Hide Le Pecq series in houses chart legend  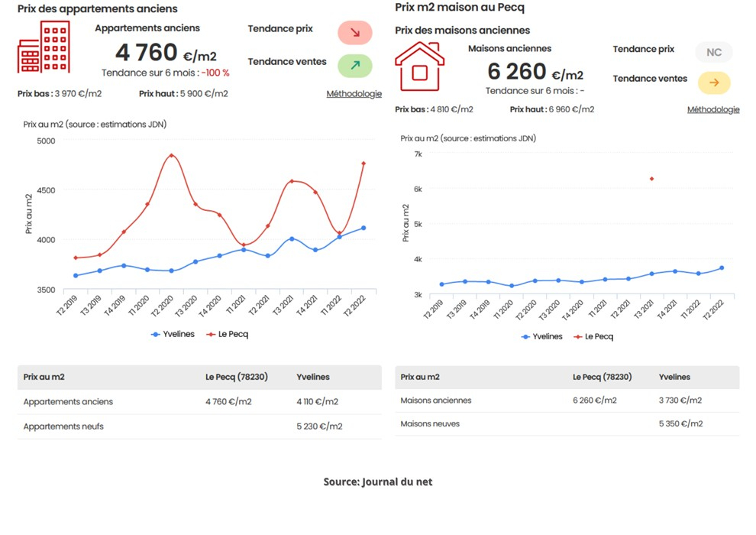(593, 336)
